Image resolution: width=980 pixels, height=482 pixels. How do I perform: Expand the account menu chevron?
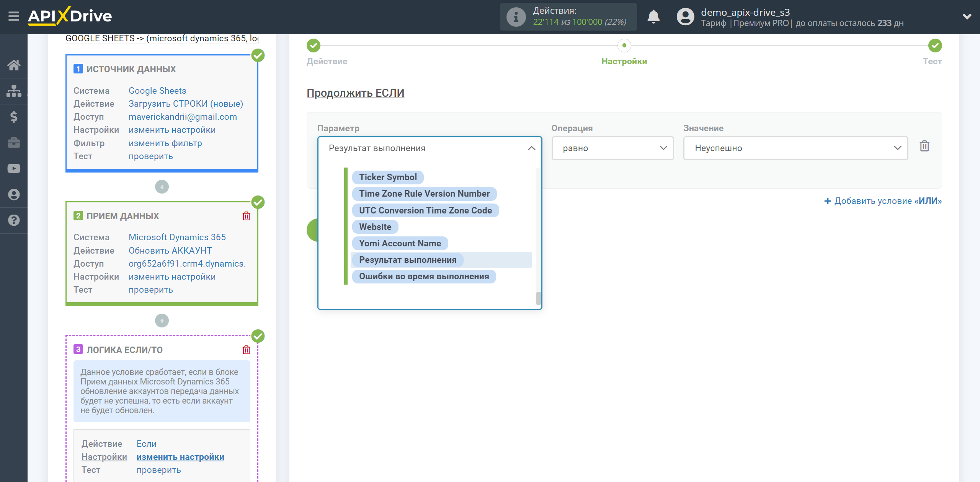967,16
